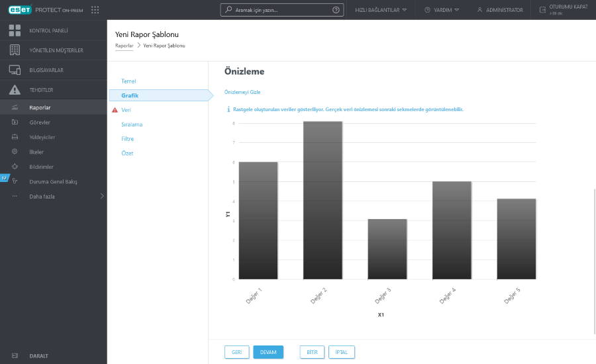Click the Tehditler warning triangle icon
The image size is (596, 364).
(15, 90)
